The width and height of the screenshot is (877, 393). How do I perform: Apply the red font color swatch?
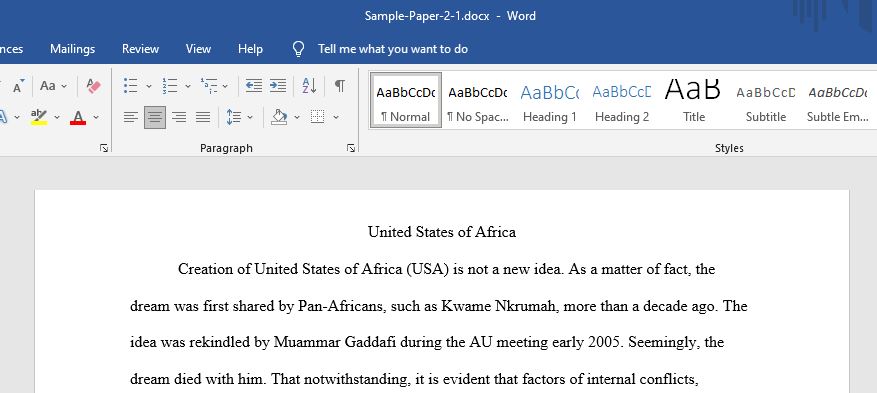(78, 117)
